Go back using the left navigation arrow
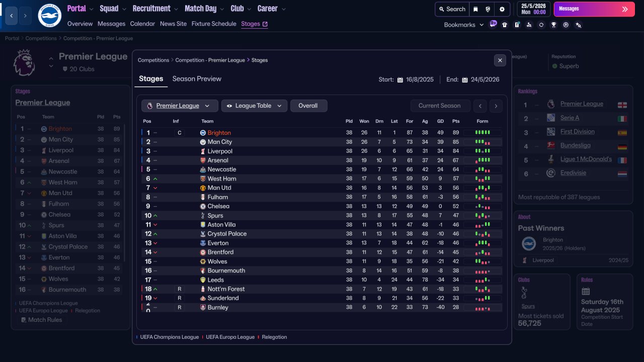 12,16
